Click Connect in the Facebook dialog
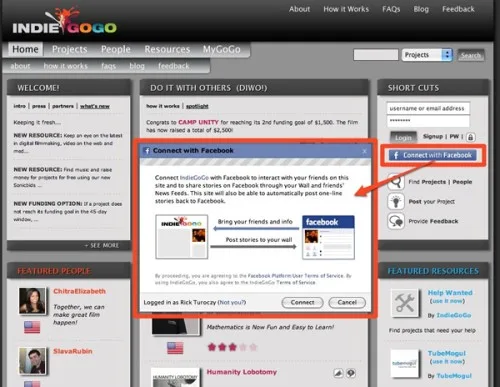This screenshot has height=387, width=500. point(302,302)
